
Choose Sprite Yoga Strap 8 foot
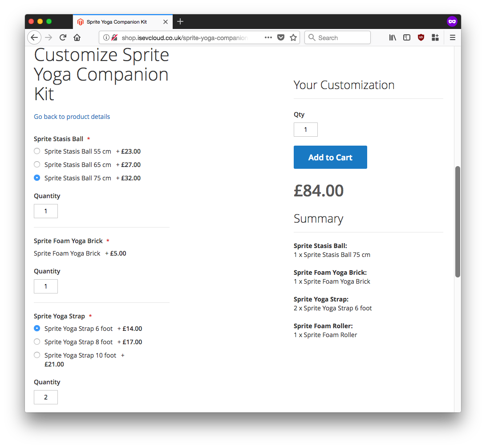pyautogui.click(x=37, y=342)
